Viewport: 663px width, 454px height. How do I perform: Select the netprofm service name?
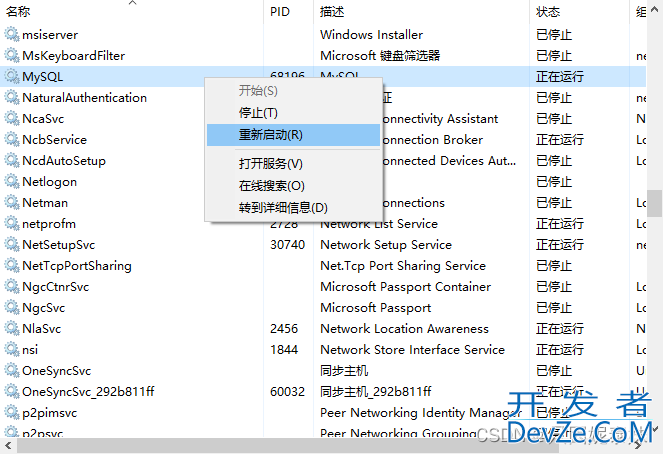[49, 224]
